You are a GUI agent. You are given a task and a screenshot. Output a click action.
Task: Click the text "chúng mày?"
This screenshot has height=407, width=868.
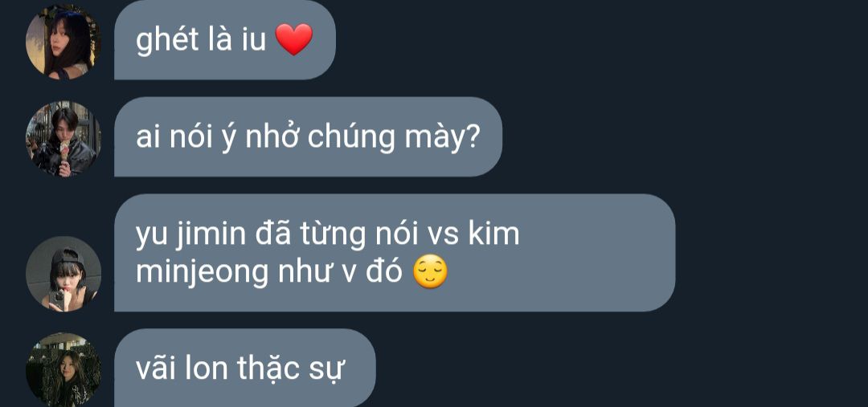point(394,138)
